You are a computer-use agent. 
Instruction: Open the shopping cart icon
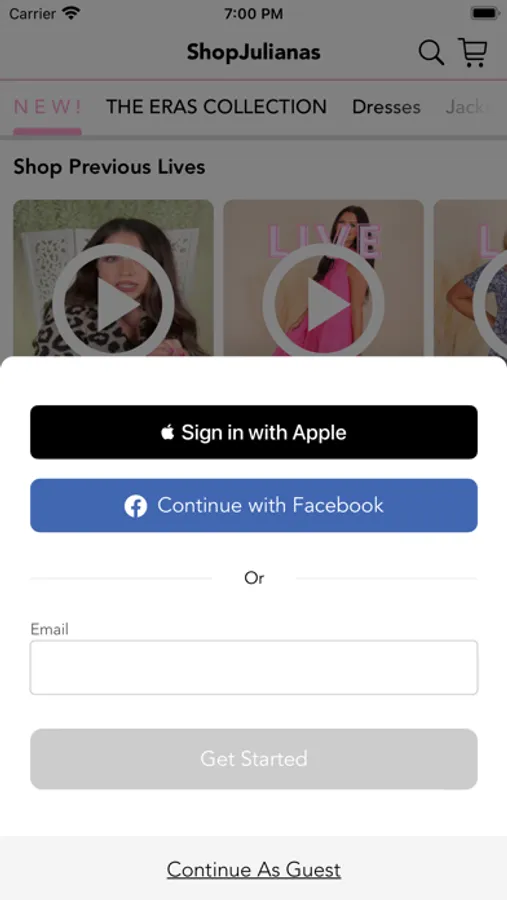point(473,52)
